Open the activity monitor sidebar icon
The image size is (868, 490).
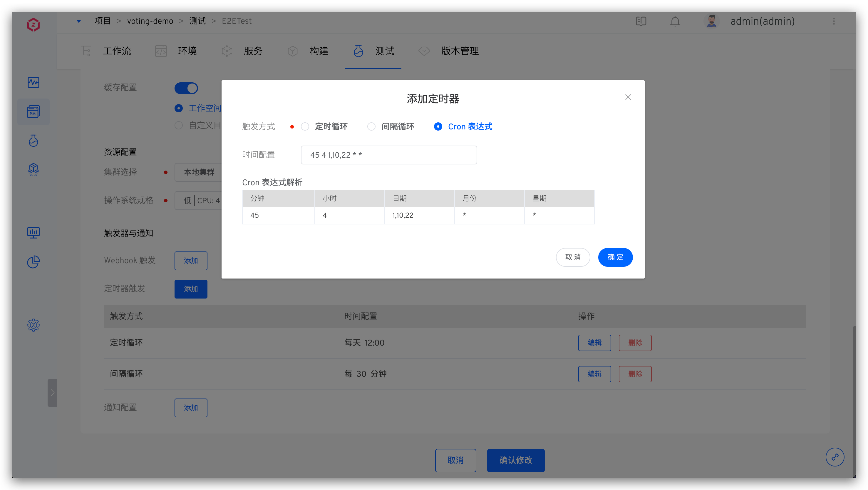coord(33,82)
